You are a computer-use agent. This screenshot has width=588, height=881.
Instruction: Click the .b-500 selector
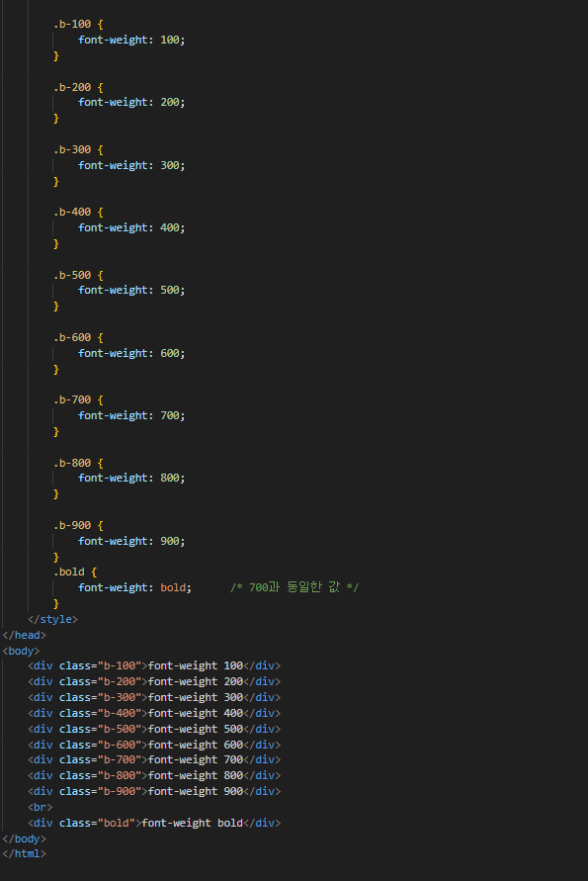[x=72, y=275]
